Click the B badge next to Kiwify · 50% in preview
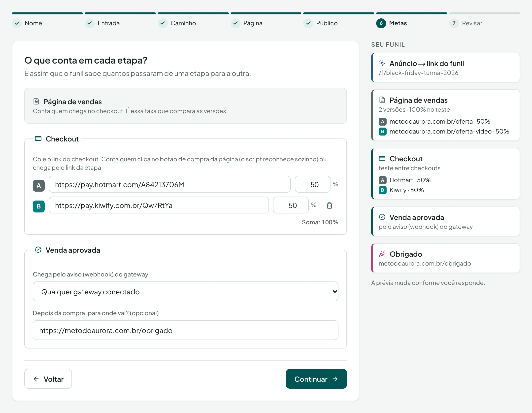The image size is (532, 413). [x=383, y=190]
